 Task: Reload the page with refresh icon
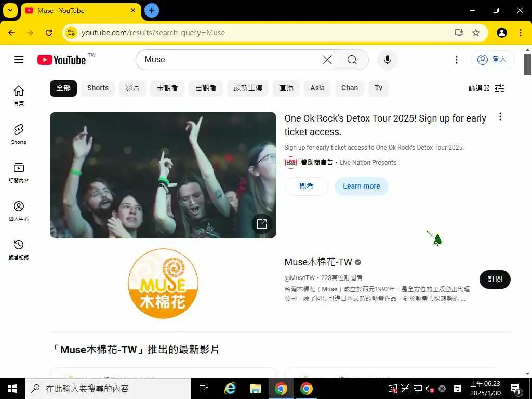[x=49, y=33]
